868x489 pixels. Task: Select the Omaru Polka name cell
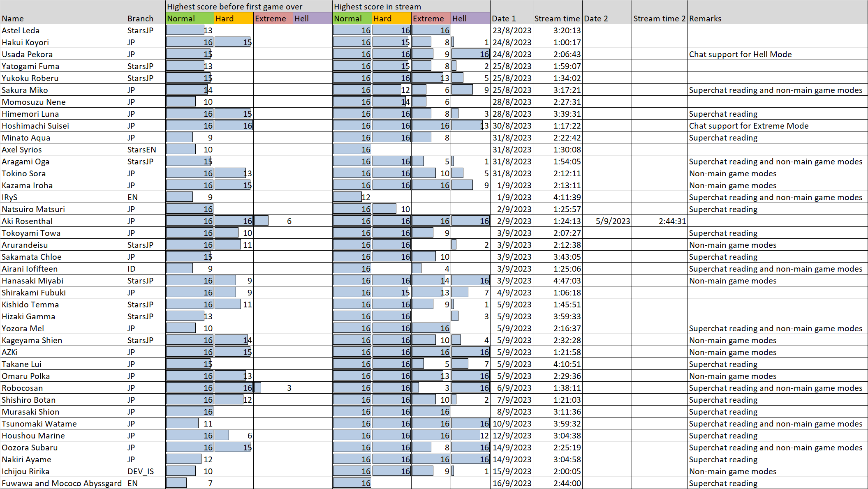pyautogui.click(x=63, y=376)
